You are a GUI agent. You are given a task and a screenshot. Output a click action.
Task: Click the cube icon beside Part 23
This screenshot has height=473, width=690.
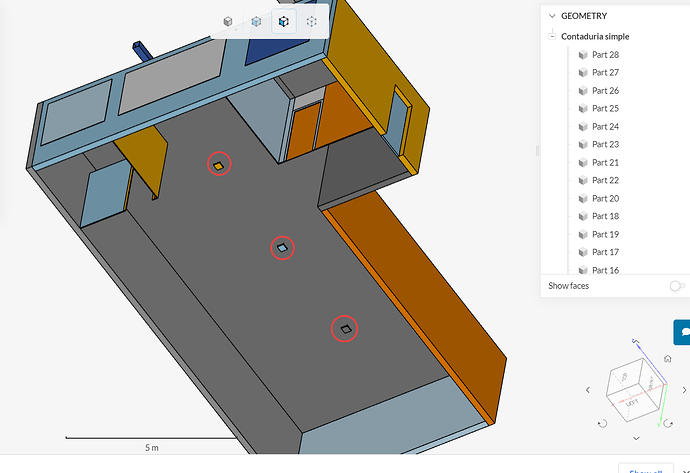pyautogui.click(x=583, y=144)
